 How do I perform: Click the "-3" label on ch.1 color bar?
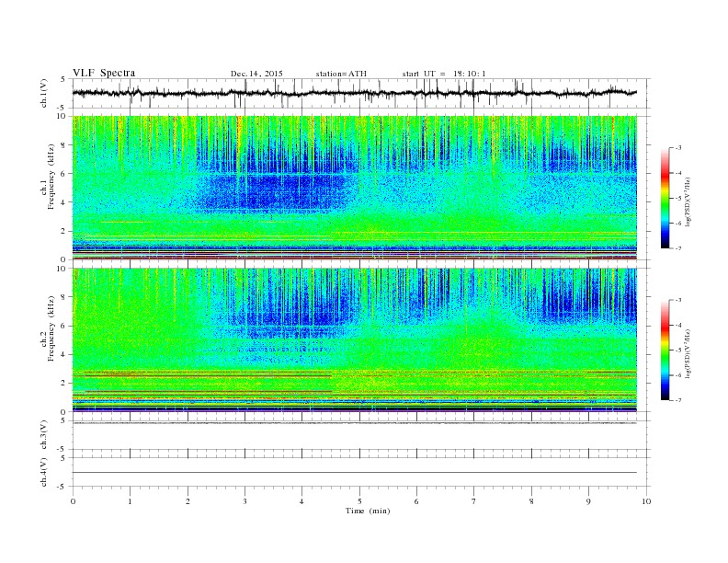(x=678, y=148)
